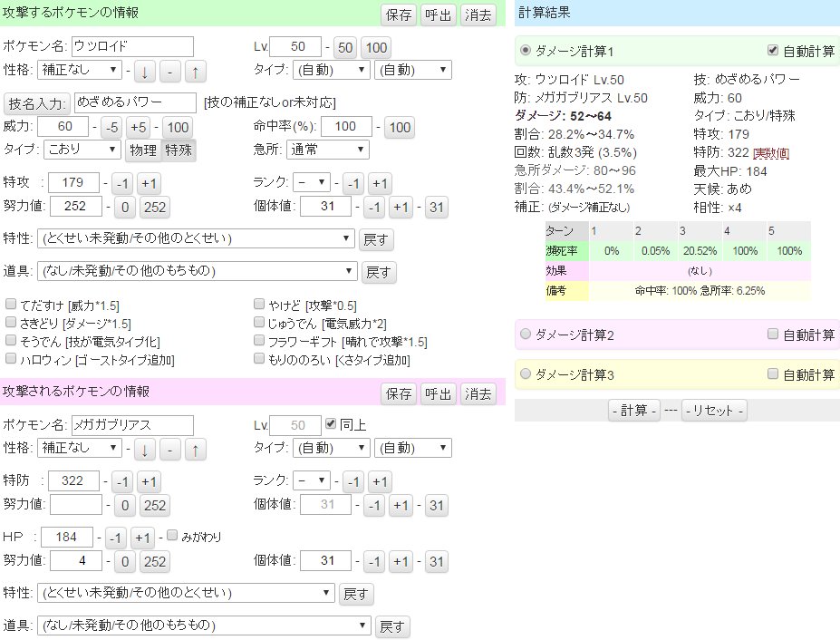Open 急所 通常 dropdown
Viewport: 840px width, 640px height.
click(328, 150)
